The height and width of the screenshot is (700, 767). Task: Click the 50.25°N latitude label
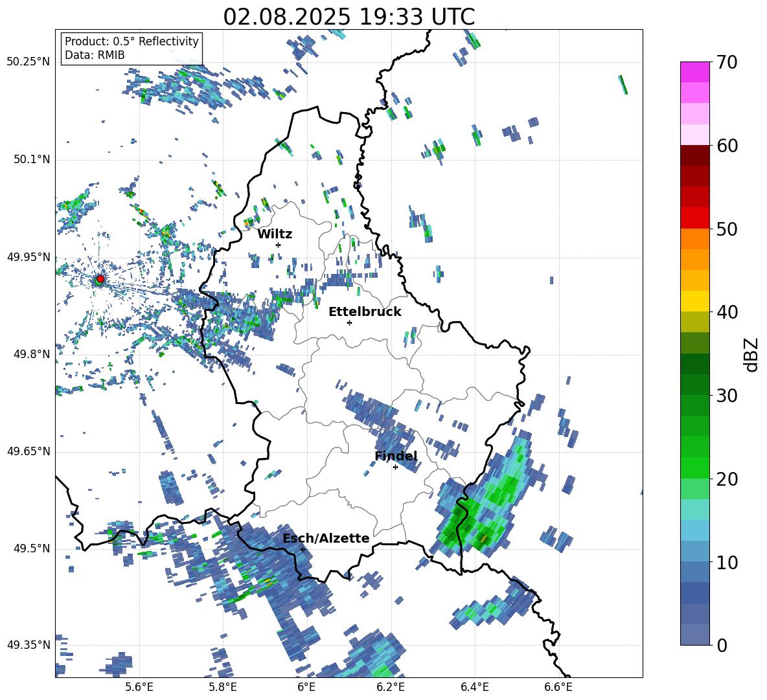point(29,62)
